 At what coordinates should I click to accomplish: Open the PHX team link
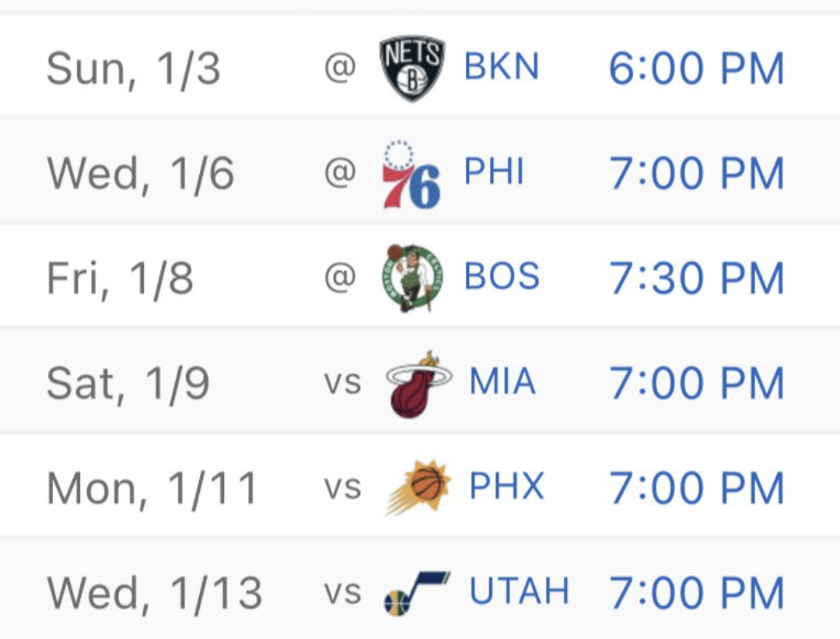[x=506, y=487]
